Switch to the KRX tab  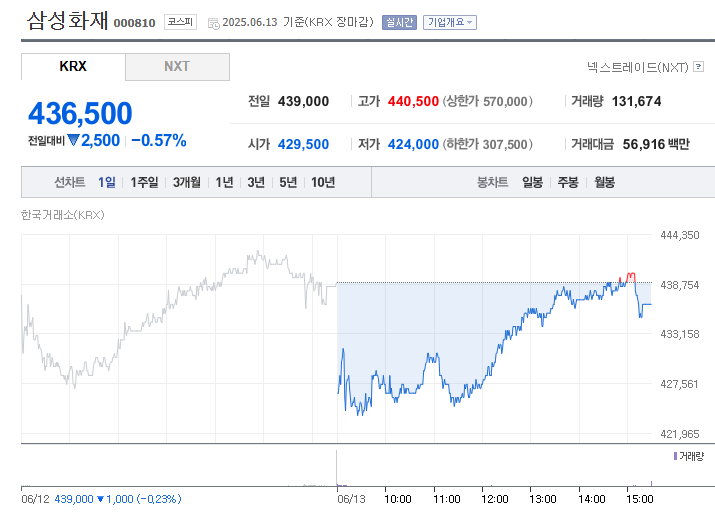tap(73, 67)
